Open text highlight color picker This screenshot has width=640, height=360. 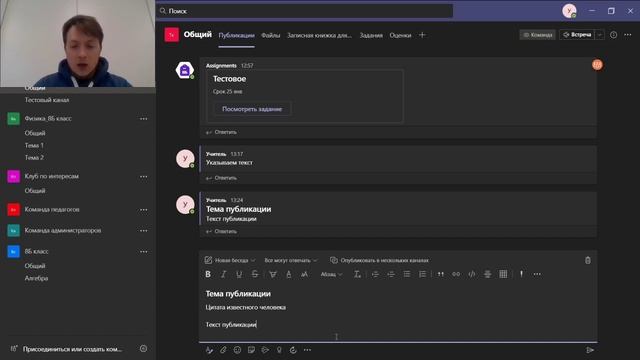point(273,274)
